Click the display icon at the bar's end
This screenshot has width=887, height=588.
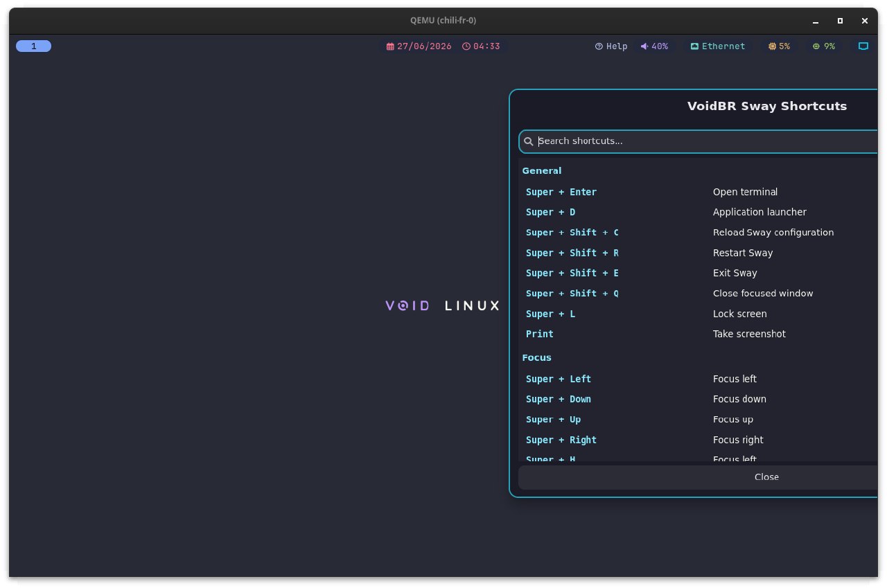[863, 46]
